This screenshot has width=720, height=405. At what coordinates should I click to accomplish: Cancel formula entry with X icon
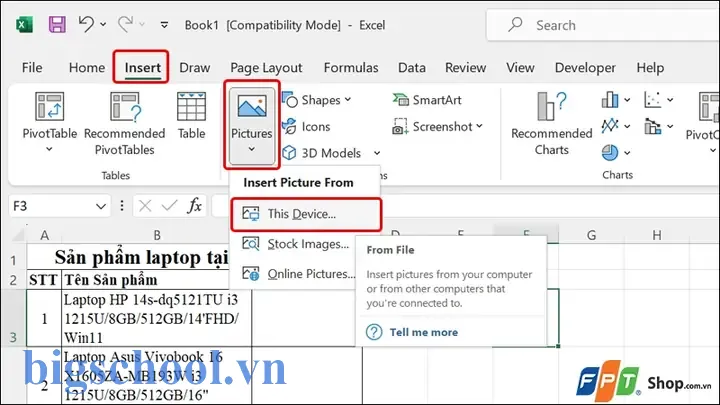(145, 206)
